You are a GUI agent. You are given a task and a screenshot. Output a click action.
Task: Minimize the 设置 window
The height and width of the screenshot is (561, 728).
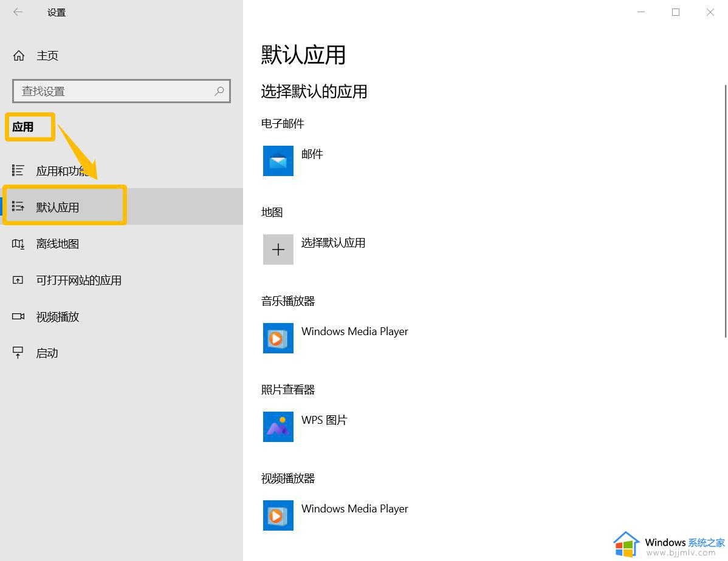coord(641,12)
